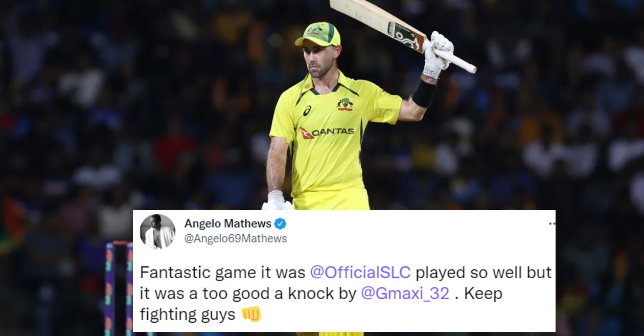This screenshot has width=644, height=336.
Task: Click the emblem on the green cap
Action: tap(315, 29)
